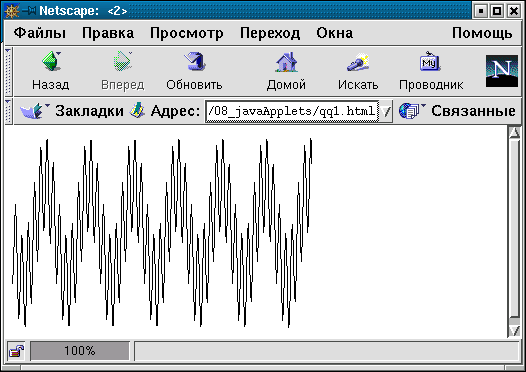Open the Проводник My Netscape icon

coord(430,61)
